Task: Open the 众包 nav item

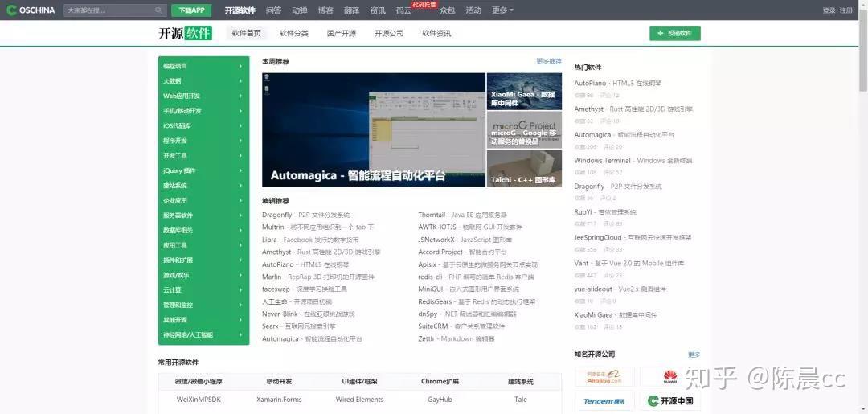Action: point(448,10)
